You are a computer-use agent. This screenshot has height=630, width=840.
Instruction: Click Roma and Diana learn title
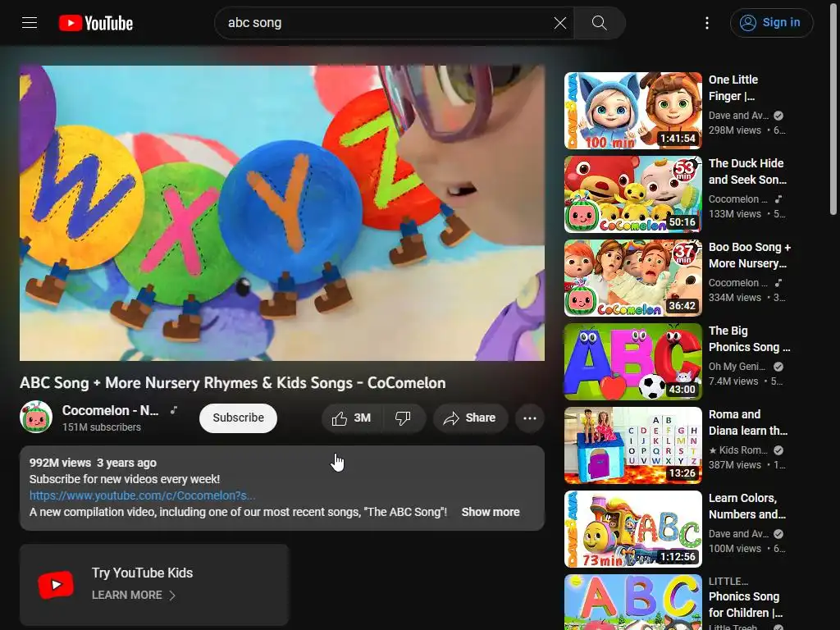point(748,422)
